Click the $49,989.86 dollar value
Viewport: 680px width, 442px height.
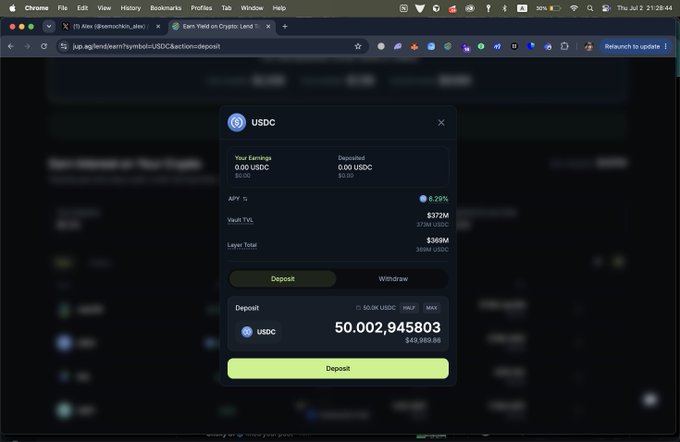coord(423,341)
